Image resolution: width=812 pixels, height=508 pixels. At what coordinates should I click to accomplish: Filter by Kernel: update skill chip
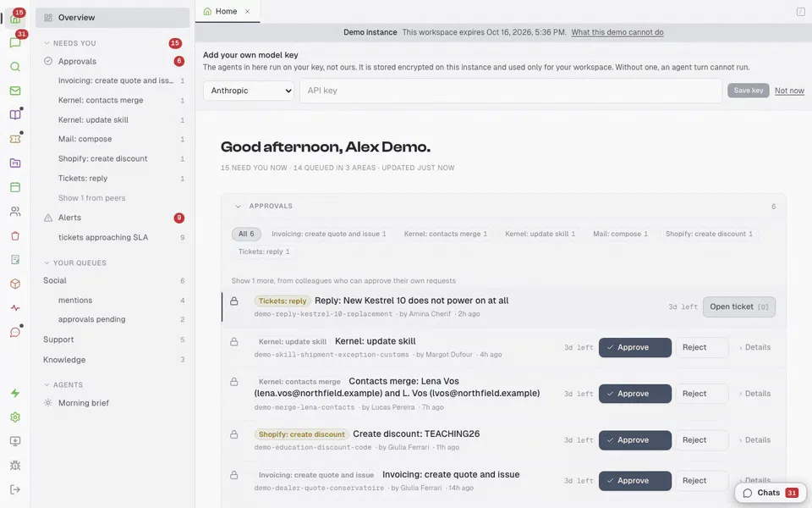pos(540,234)
